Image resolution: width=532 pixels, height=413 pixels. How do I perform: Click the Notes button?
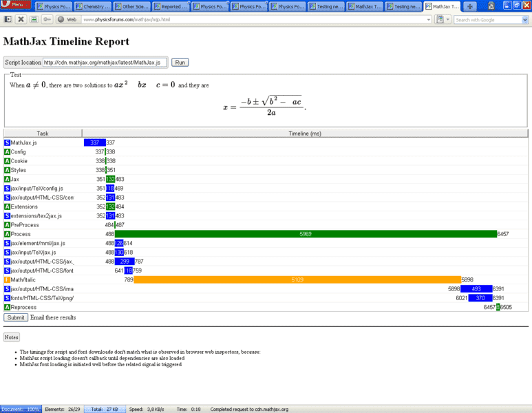[x=12, y=337]
